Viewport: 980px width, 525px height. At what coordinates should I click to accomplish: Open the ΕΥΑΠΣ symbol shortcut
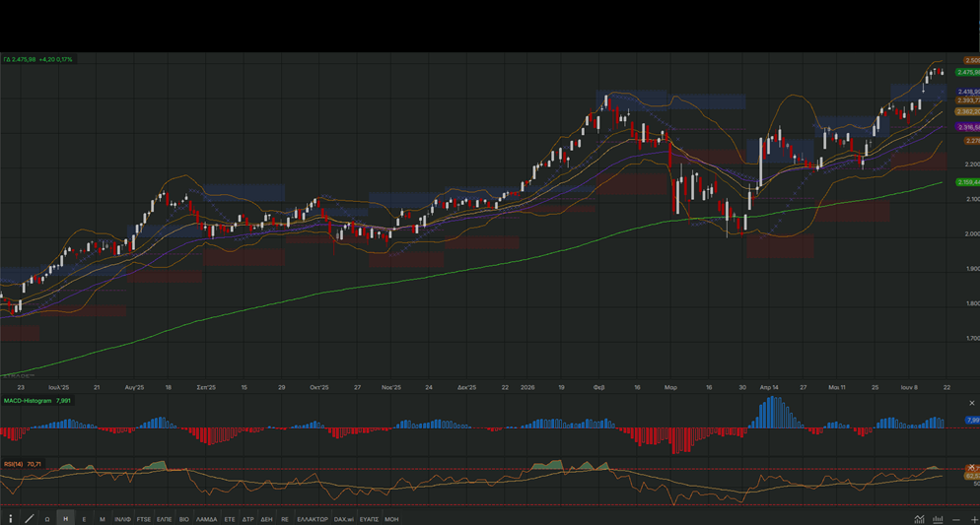click(370, 519)
